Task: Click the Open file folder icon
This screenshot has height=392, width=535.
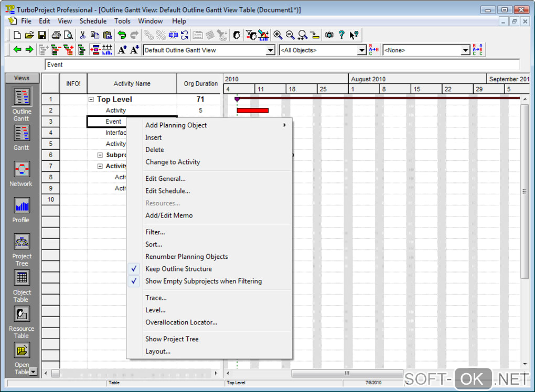Action: [x=29, y=35]
